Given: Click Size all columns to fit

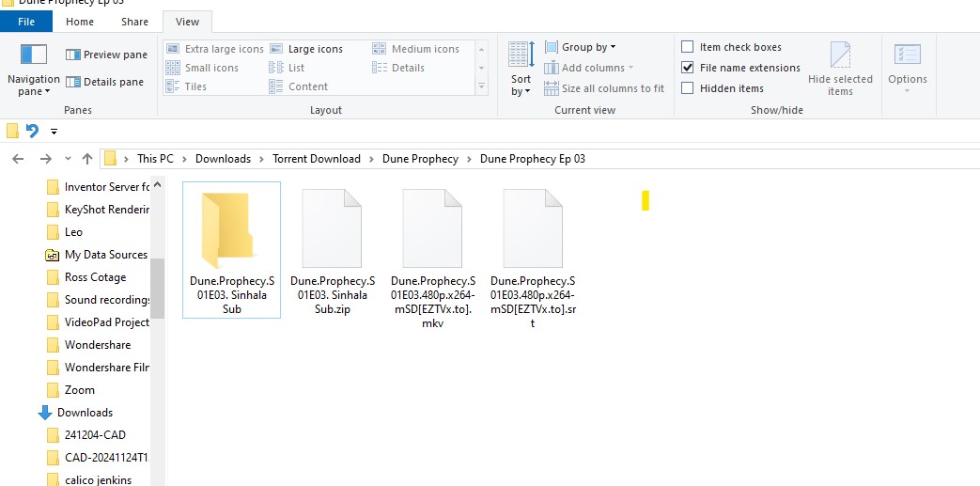Looking at the screenshot, I should click(604, 88).
